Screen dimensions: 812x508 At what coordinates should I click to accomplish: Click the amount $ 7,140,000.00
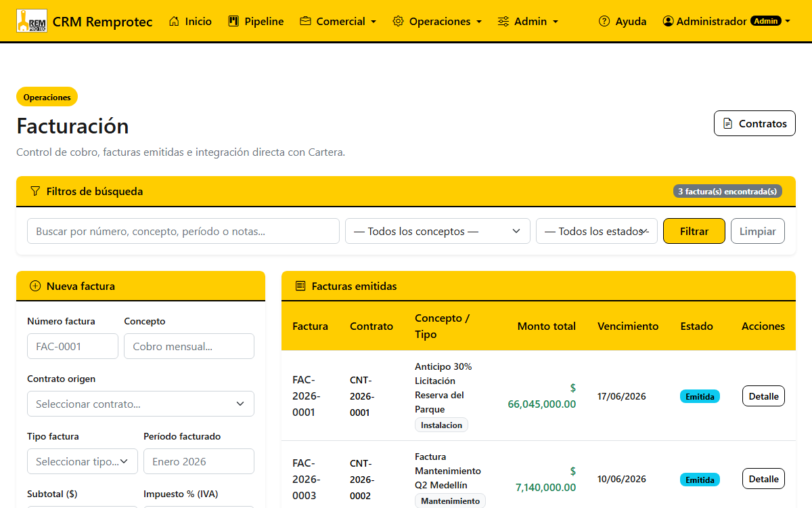pos(545,479)
